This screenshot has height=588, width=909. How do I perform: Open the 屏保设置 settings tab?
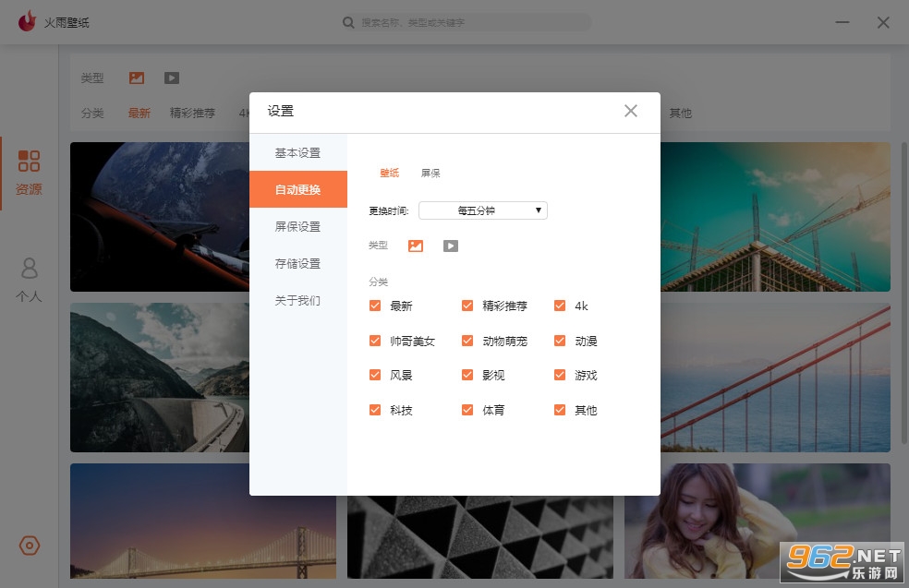[298, 226]
